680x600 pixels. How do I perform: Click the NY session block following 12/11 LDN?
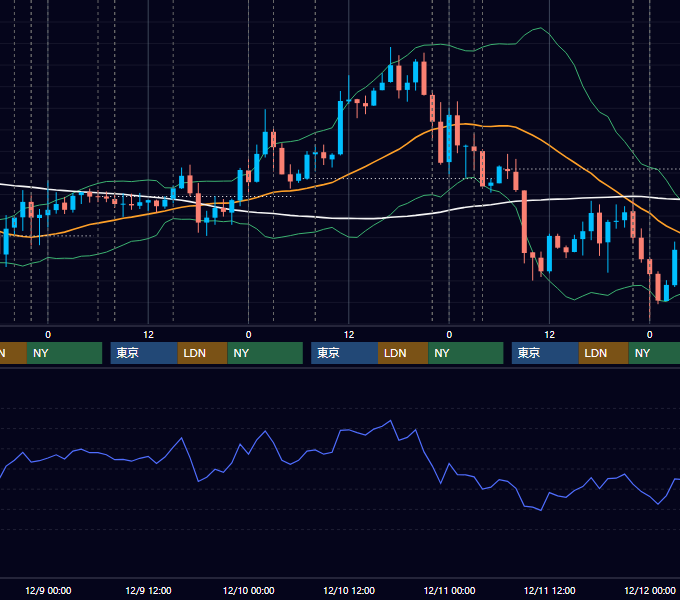tap(654, 353)
